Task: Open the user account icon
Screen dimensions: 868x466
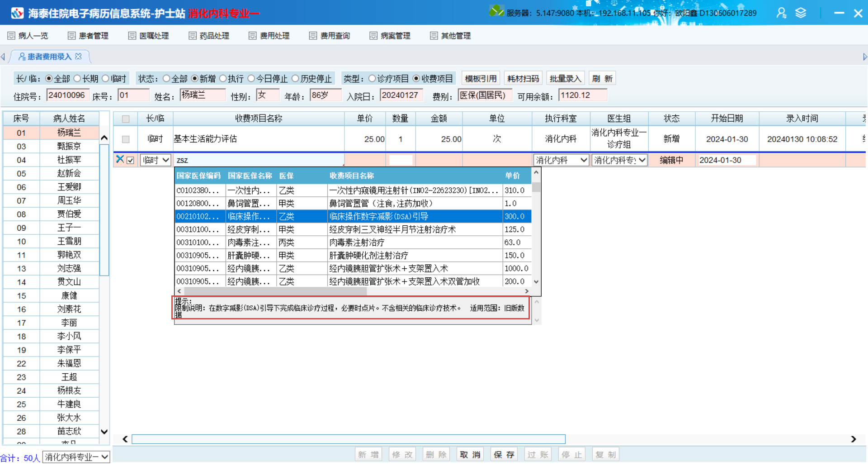Action: point(781,13)
